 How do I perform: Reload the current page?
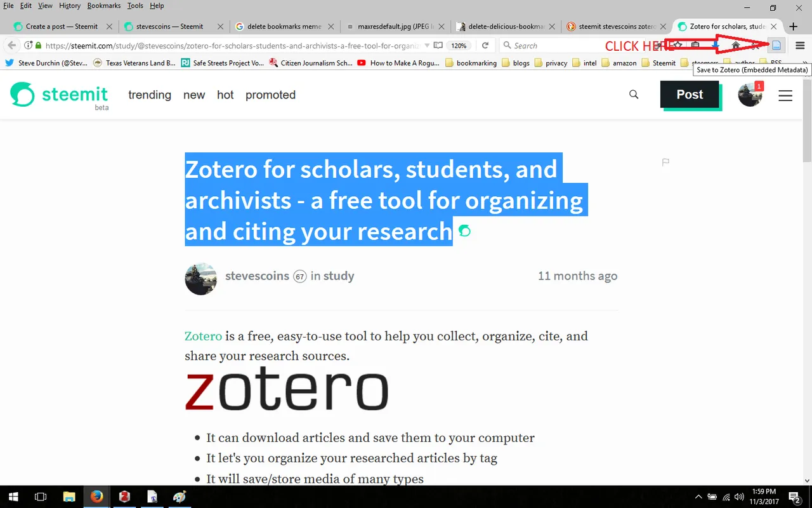(x=485, y=46)
